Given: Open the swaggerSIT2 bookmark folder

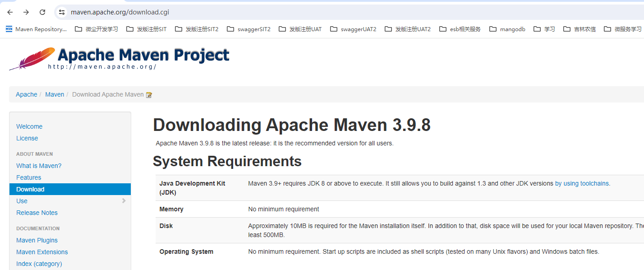Looking at the screenshot, I should click(x=248, y=29).
